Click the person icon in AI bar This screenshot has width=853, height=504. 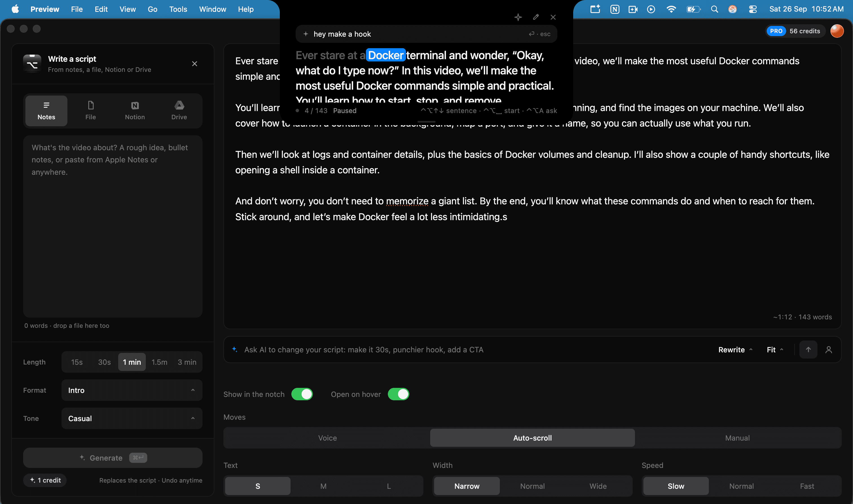[x=828, y=350]
